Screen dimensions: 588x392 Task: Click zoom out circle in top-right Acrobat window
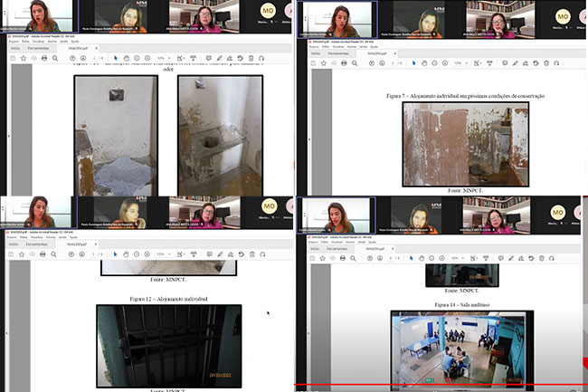(x=434, y=63)
